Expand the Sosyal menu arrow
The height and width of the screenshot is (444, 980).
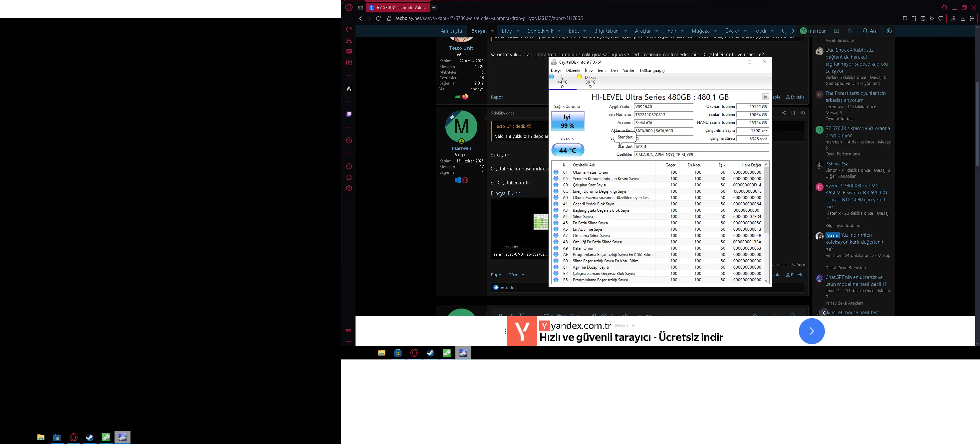point(492,31)
